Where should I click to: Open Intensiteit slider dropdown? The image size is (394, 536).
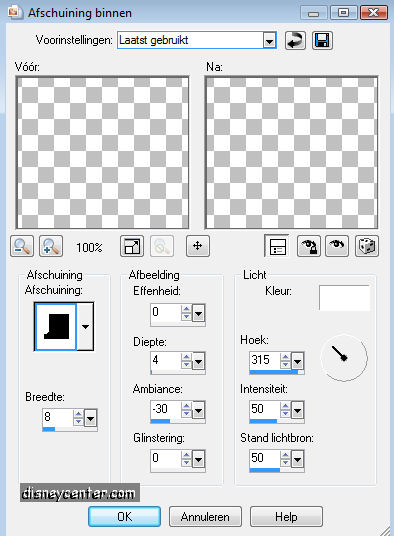298,410
